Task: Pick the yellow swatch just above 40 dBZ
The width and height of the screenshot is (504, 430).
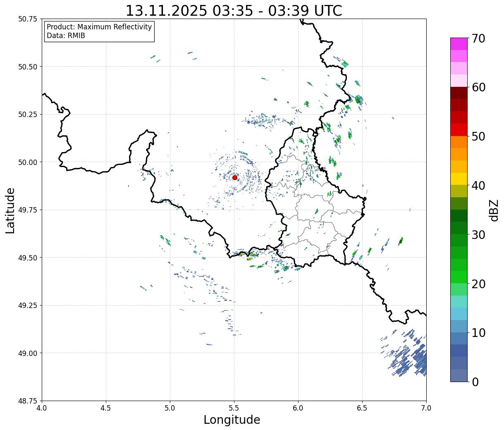Action: point(459,179)
